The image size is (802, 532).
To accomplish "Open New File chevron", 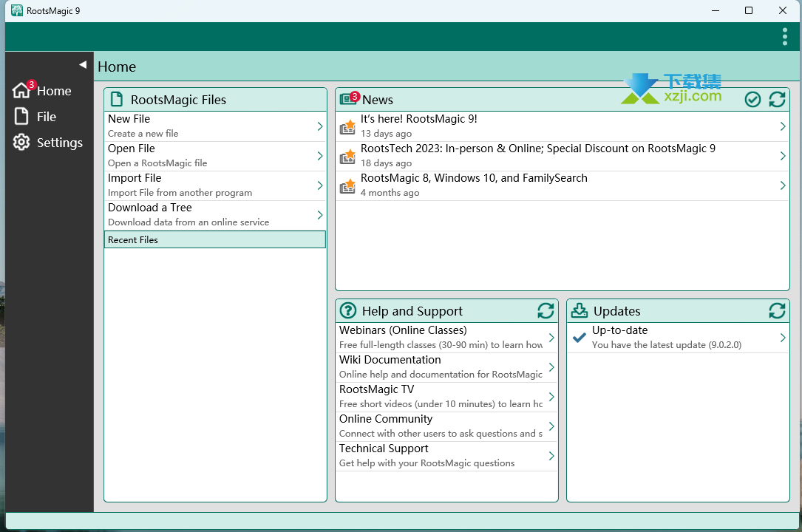I will click(320, 126).
